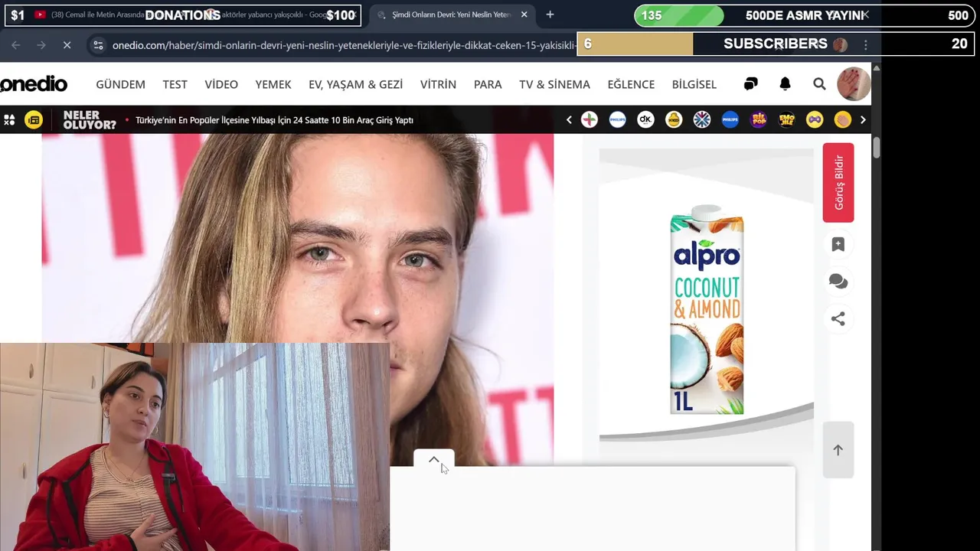Open the Emojile icon

pos(786,119)
